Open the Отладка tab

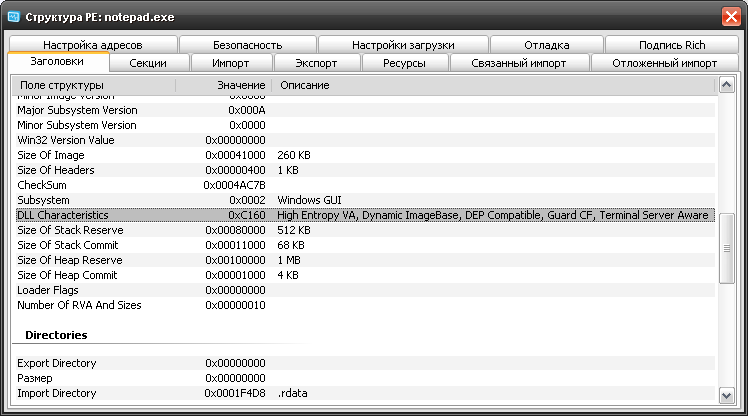546,45
